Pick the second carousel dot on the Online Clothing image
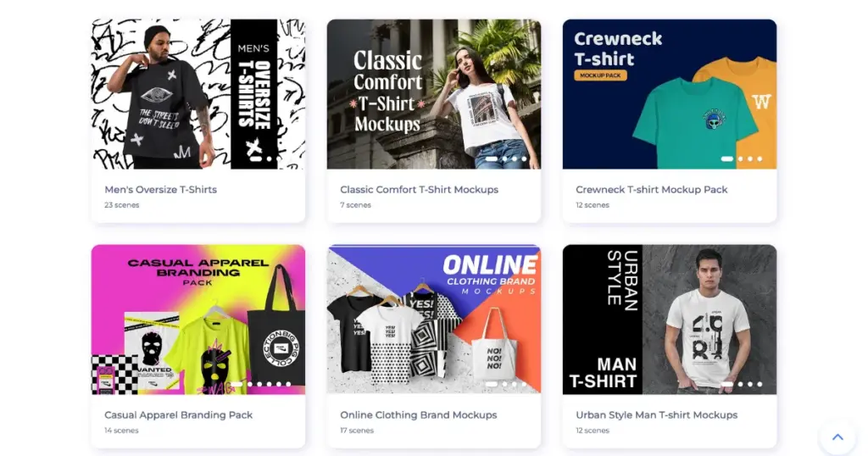This screenshot has width=868, height=456. tap(504, 384)
